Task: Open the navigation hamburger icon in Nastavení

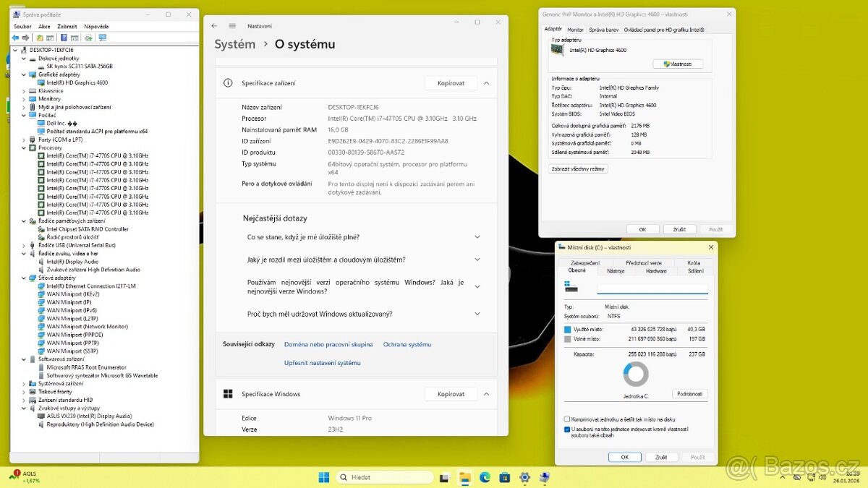Action: 231,24
